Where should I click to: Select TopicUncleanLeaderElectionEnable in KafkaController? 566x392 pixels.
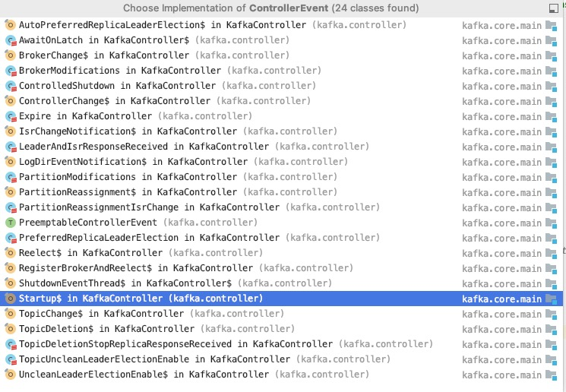282,359
